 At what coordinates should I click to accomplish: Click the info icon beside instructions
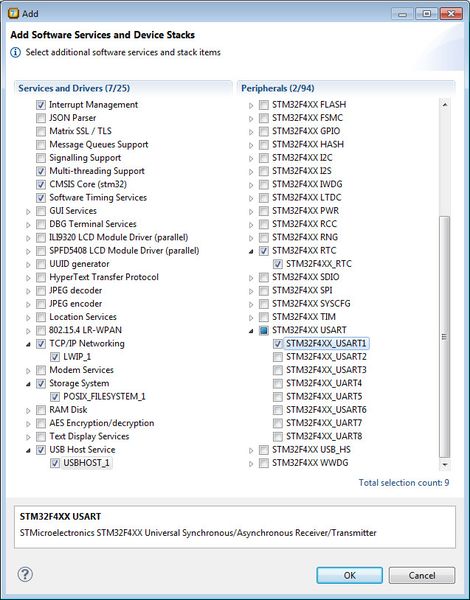pos(15,52)
